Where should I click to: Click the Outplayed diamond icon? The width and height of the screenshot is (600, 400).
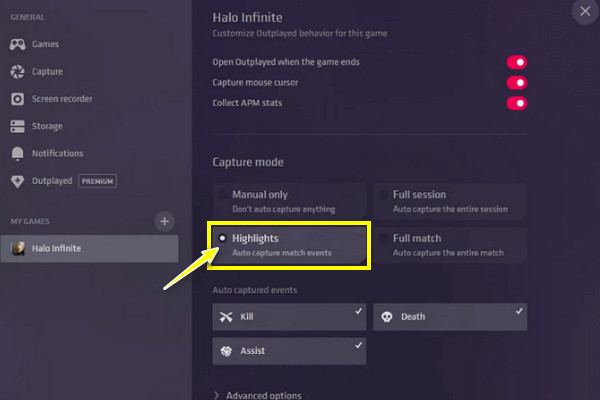(x=17, y=181)
